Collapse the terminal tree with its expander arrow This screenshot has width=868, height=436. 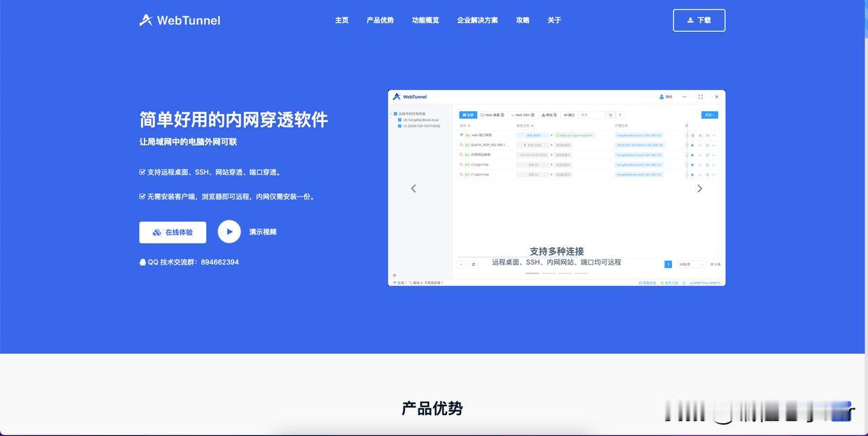point(391,114)
